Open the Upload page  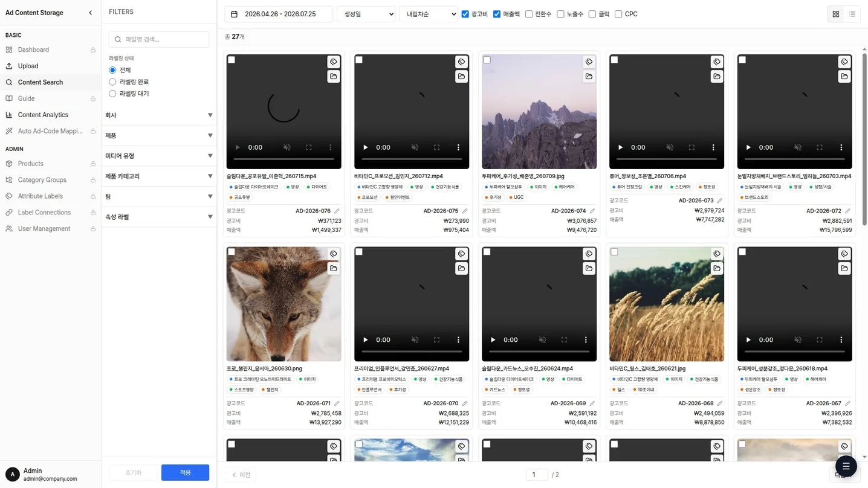pyautogui.click(x=50, y=66)
